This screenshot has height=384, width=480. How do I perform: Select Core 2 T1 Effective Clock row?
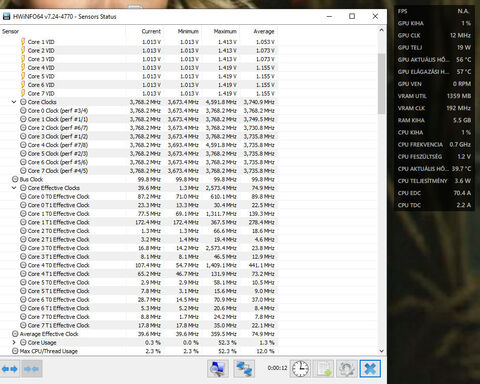pos(139,240)
